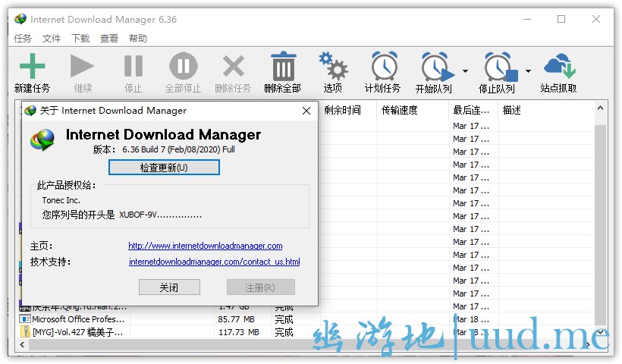Open the 任务 menu
The image size is (622, 364).
23,39
